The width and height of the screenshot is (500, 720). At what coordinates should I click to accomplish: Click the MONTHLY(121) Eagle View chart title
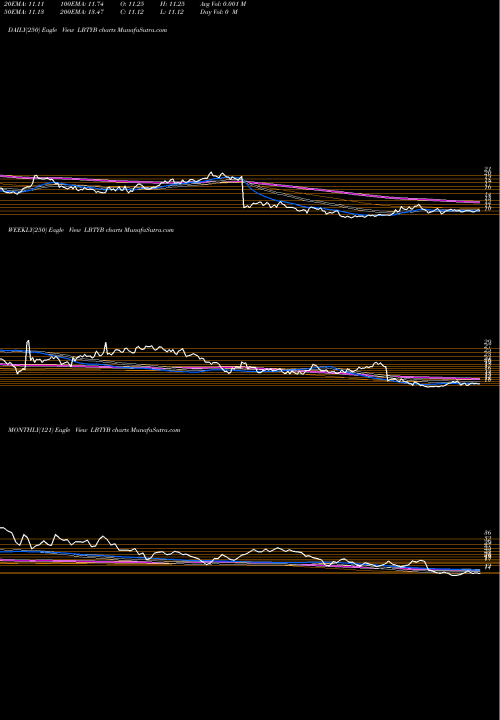pos(94,430)
